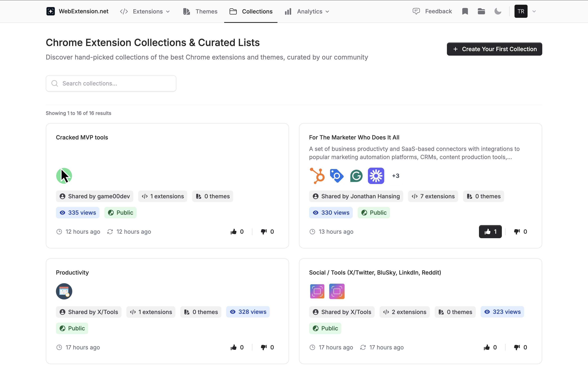Click the Grammarly extension icon
The image size is (588, 368).
click(x=356, y=175)
